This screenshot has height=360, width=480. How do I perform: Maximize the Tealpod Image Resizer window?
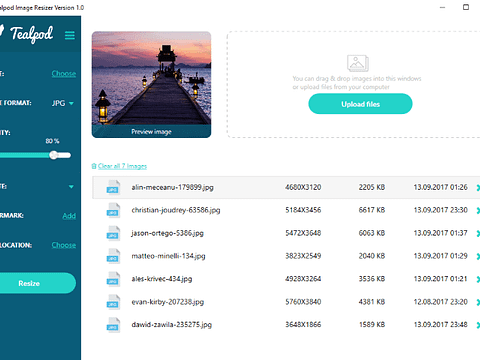pos(466,7)
